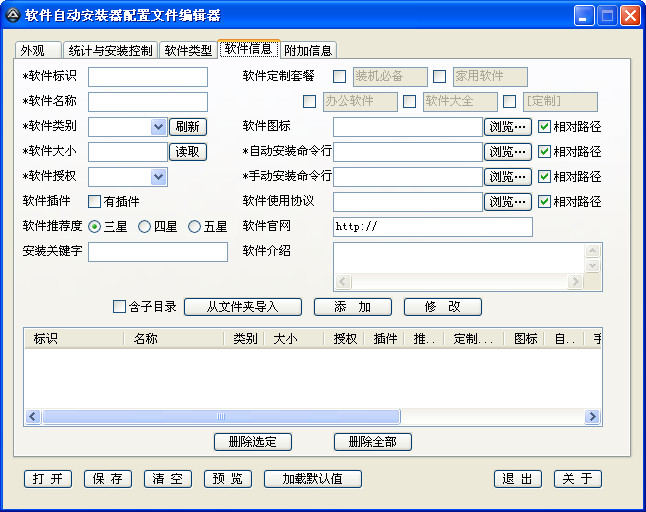This screenshot has width=646, height=512.
Task: Click the 安装关键字 input field
Action: (158, 252)
